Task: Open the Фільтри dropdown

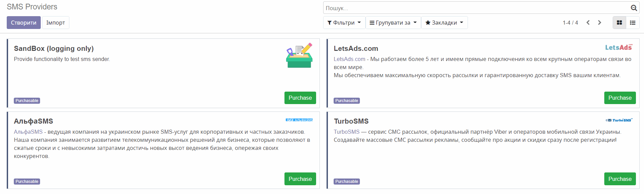Action: [x=344, y=23]
